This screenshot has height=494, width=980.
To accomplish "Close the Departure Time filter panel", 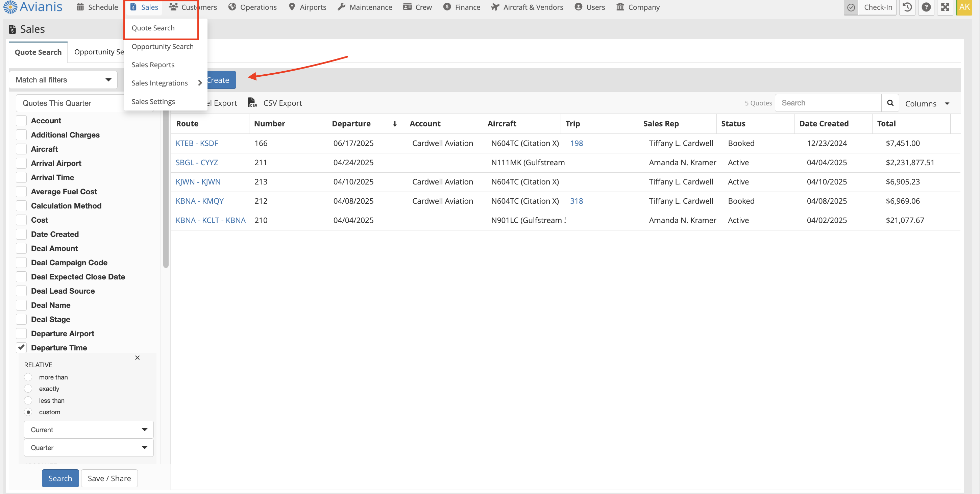I will [x=137, y=357].
